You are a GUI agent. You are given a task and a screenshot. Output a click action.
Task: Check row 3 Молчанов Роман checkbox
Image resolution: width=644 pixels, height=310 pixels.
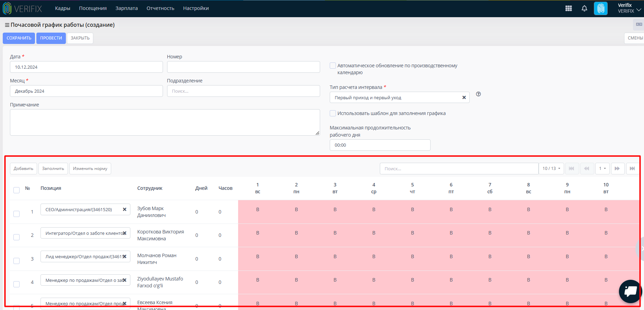16,261
